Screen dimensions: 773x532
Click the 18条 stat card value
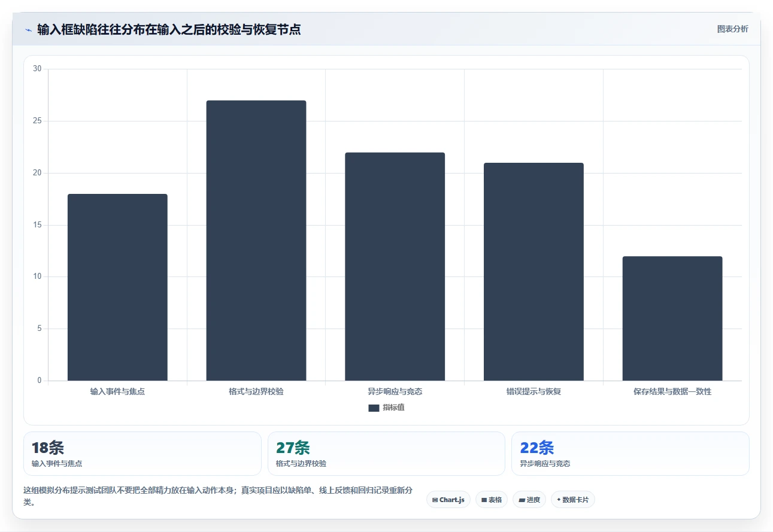tap(48, 448)
